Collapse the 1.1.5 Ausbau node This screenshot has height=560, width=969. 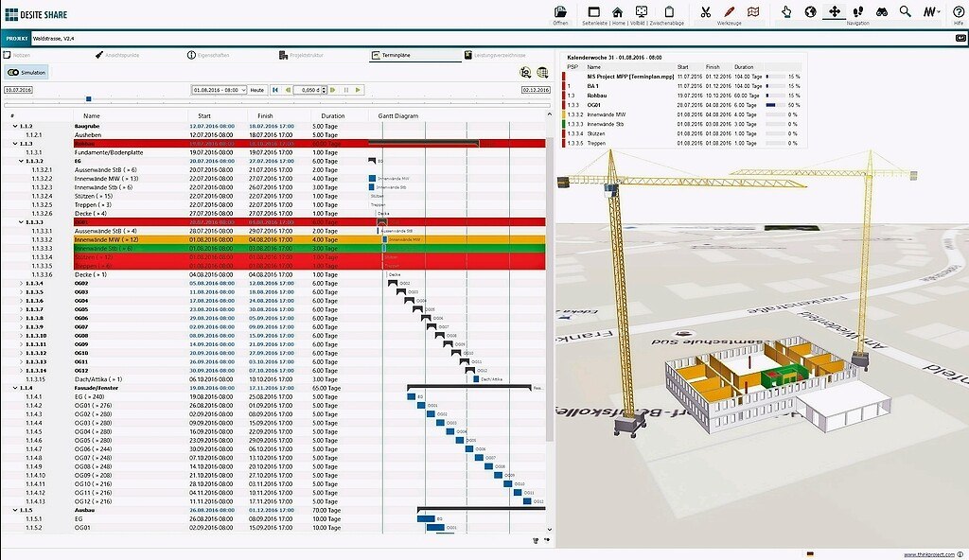click(x=15, y=511)
